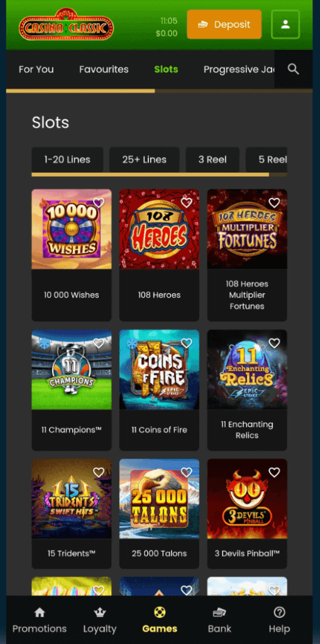Open the Loyalty crown icon
320x644 pixels.
(x=100, y=613)
